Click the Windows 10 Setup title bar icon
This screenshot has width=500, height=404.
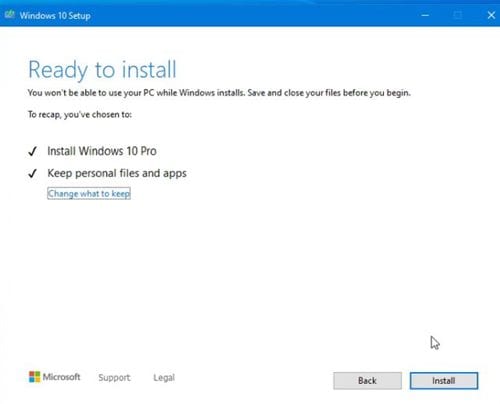coord(10,15)
